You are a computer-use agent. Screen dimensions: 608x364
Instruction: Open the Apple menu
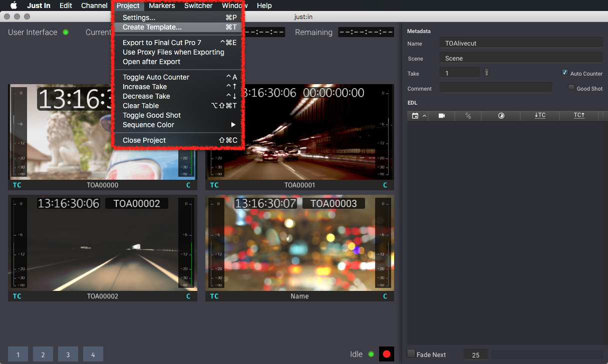click(x=14, y=6)
